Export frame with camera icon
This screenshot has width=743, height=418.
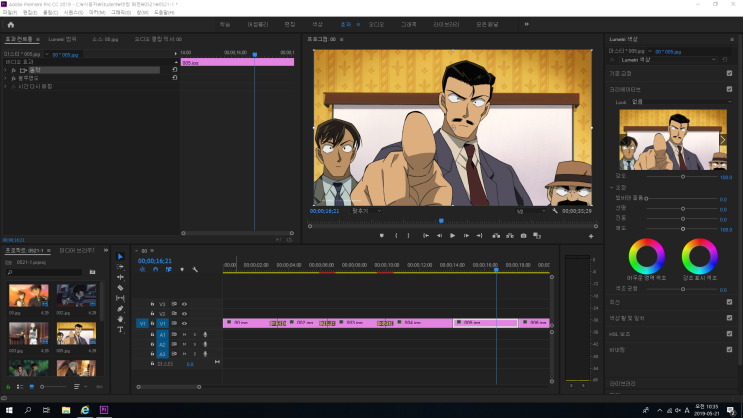524,236
